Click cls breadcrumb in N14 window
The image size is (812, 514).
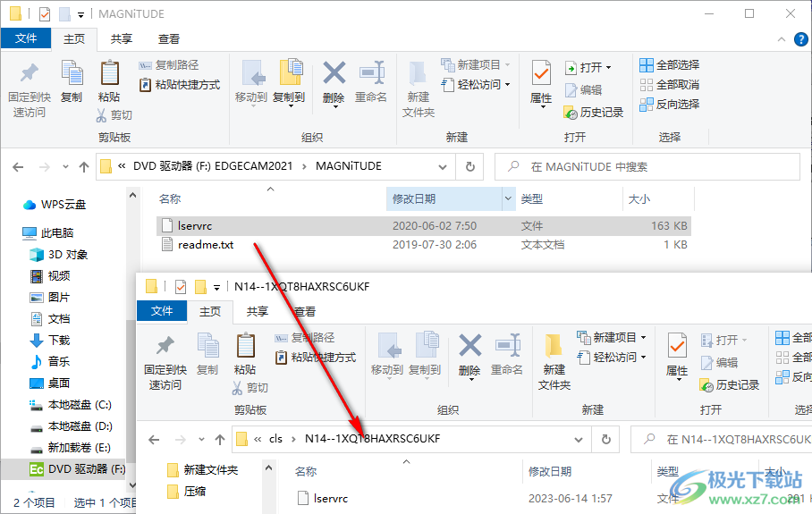coord(275,439)
